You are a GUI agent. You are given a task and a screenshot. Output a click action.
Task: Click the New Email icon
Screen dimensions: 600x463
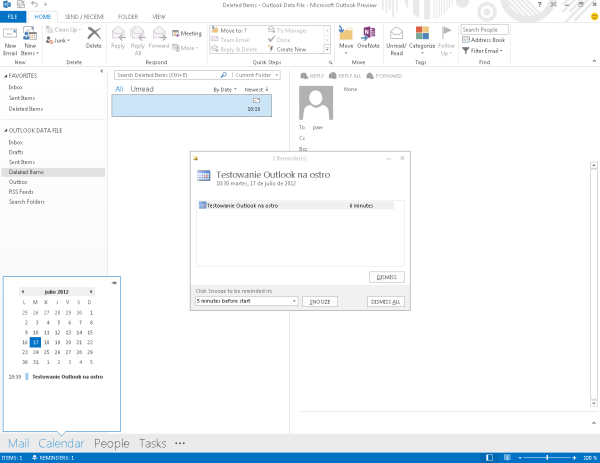point(10,35)
